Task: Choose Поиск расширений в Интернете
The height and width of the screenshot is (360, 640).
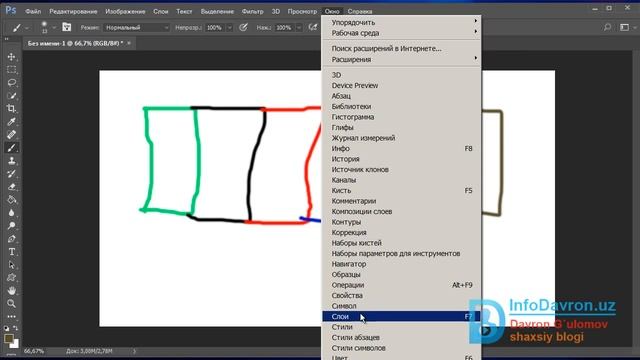Action: [x=402, y=49]
